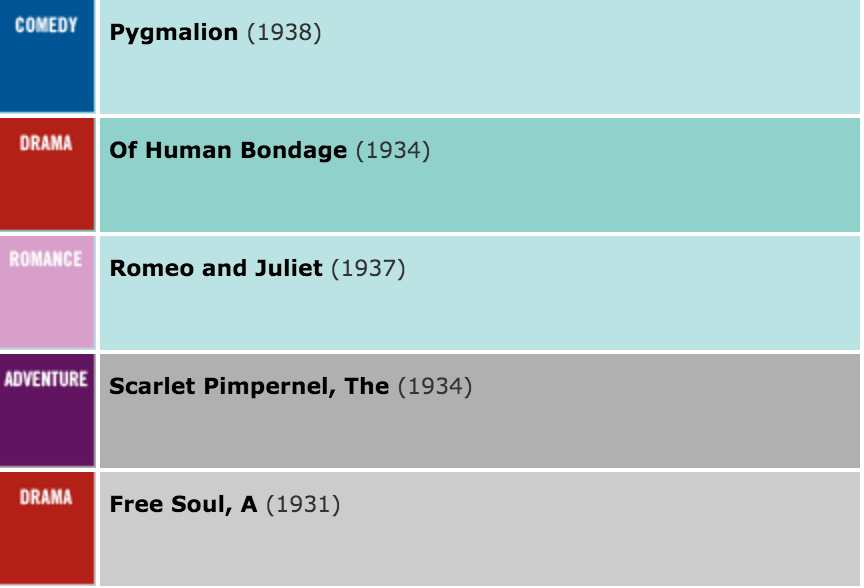This screenshot has height=588, width=864.
Task: Click the Romeo and Juliet title
Action: click(x=216, y=269)
